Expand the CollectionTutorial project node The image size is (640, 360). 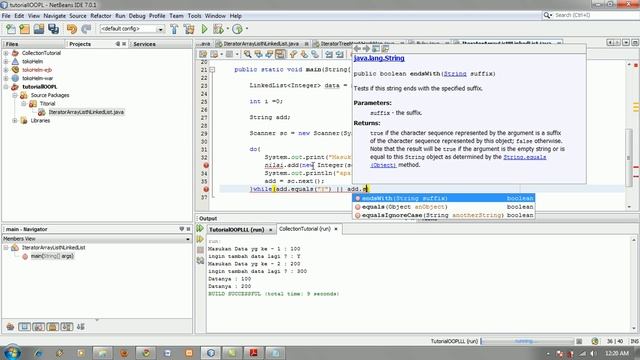tap(6, 53)
